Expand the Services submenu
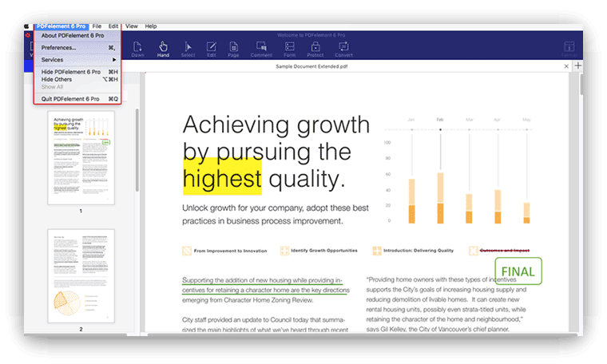 pyautogui.click(x=78, y=60)
